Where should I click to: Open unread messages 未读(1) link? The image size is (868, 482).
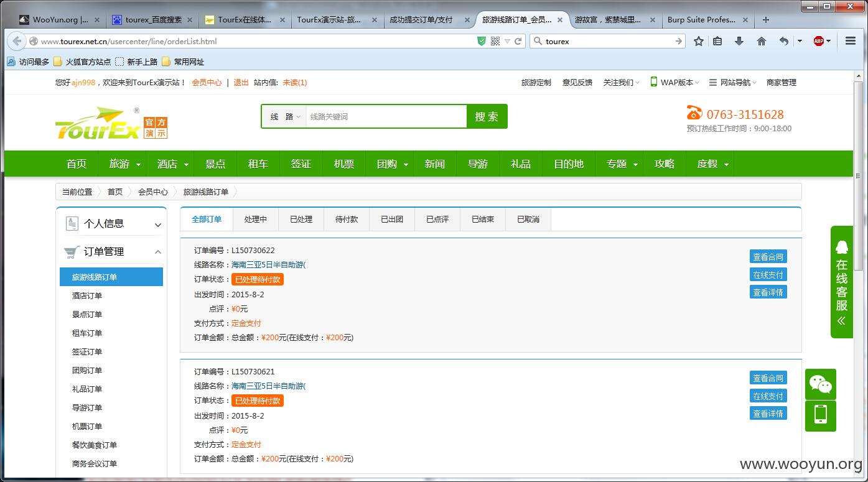295,82
